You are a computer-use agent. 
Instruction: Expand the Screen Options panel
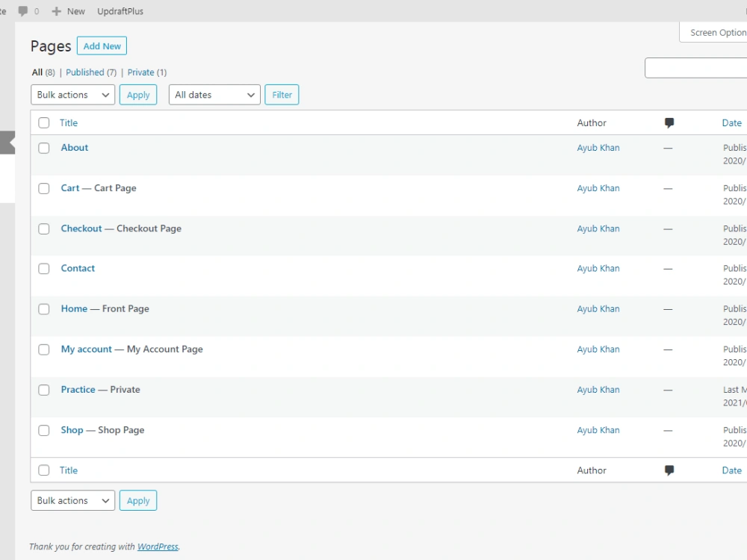[x=713, y=32]
